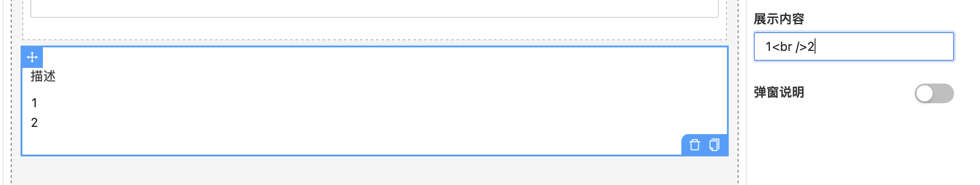Toggle the 弹窗说明 switch on
Viewport: 980px width, 185px height.
coord(934,93)
